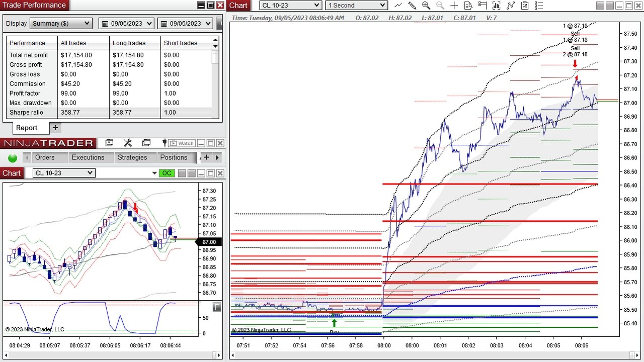Click the Trade Performance window title
The image size is (644, 362).
[34, 5]
